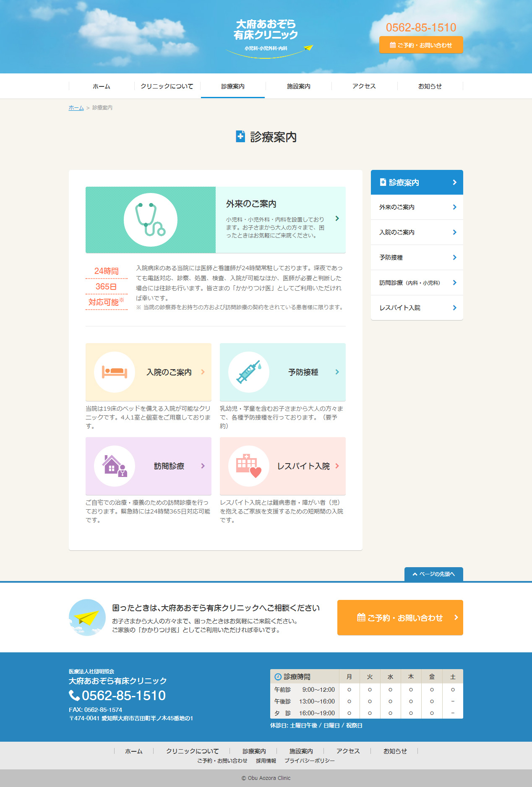Click the bed icon in 入院のご案内 card
532x787 pixels.
point(115,372)
